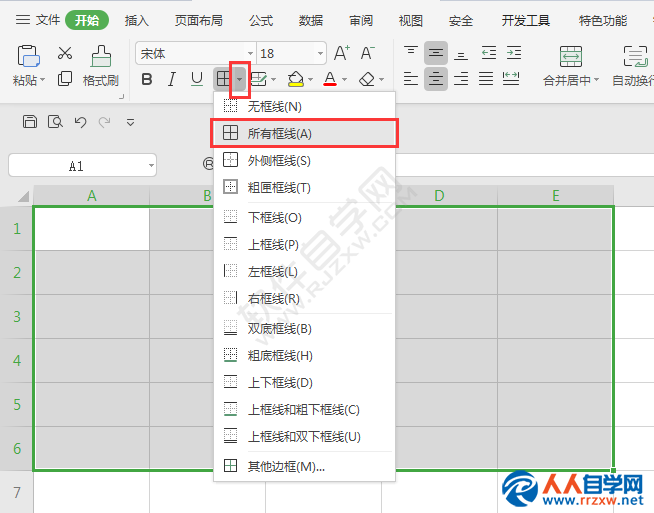Align text to top
Image resolution: width=654 pixels, height=513 pixels.
click(411, 53)
